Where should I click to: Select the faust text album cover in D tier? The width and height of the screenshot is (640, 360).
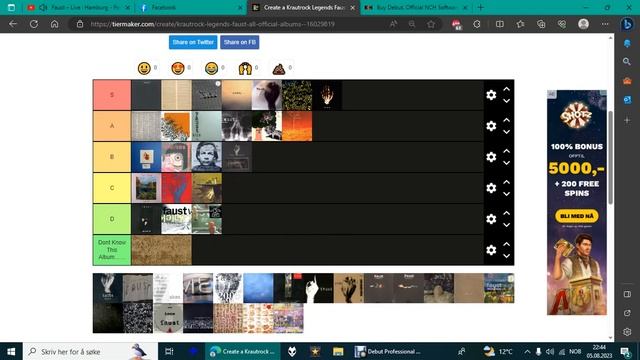point(176,219)
